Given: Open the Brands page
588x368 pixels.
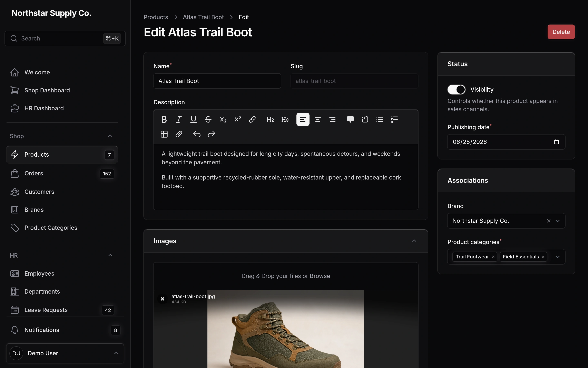Looking at the screenshot, I should click(62, 210).
